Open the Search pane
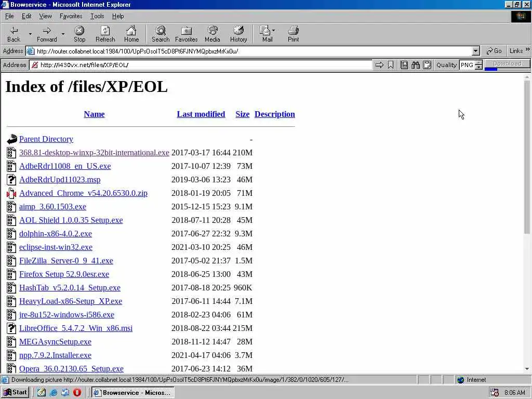532x399 pixels. click(x=161, y=34)
